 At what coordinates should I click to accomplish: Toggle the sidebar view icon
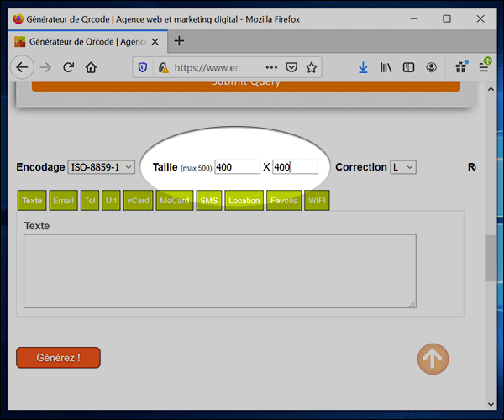coord(409,67)
